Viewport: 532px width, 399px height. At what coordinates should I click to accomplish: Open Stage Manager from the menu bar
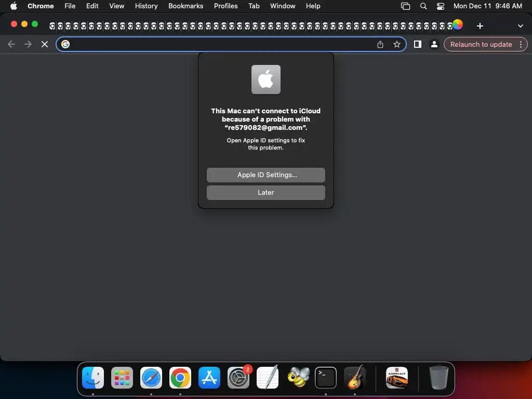[x=405, y=6]
